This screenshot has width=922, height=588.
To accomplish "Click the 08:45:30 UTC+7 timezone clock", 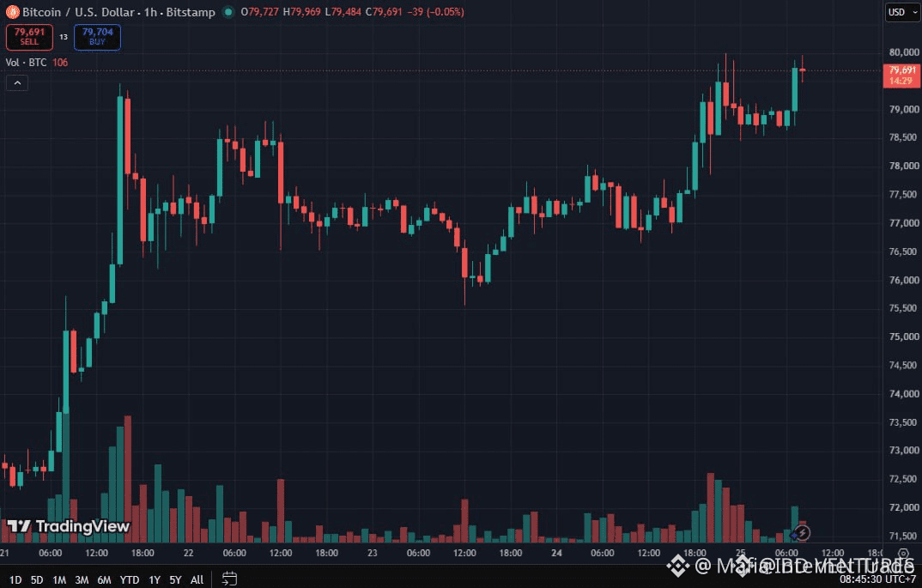I will coord(877,579).
